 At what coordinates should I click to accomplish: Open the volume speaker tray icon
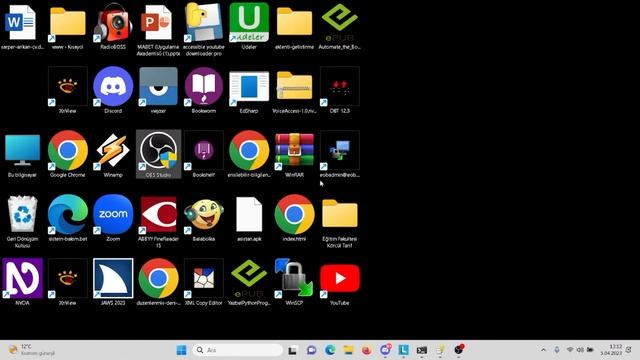point(580,350)
